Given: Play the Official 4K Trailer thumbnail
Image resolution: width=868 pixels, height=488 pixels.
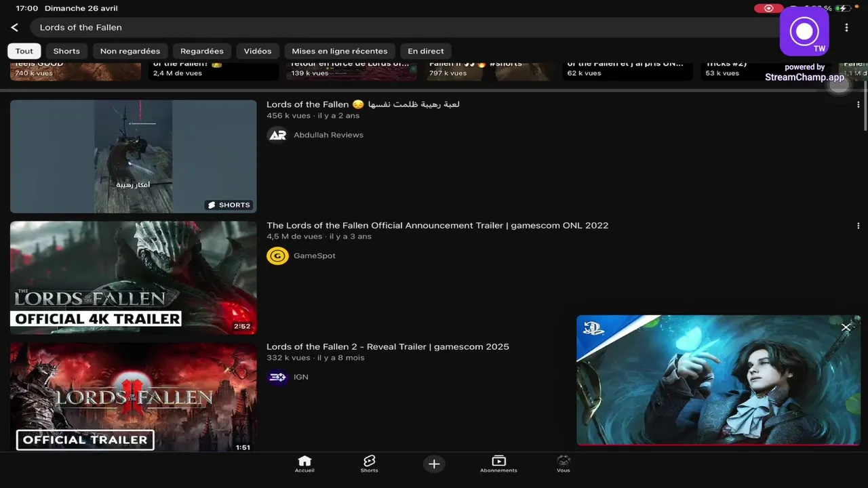Looking at the screenshot, I should [134, 278].
